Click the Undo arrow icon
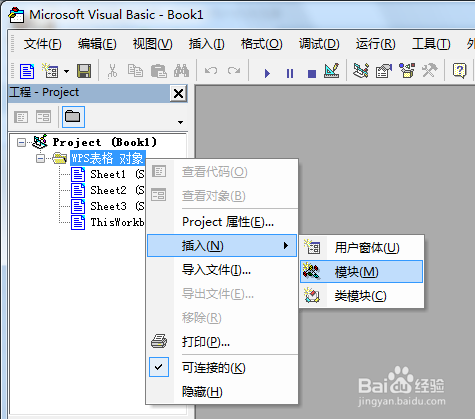475x419 pixels. 211,71
